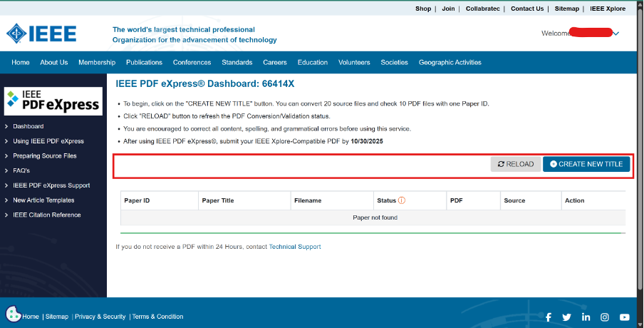Click the IEEE PDF eXpress logo
644x328 pixels.
(53, 101)
